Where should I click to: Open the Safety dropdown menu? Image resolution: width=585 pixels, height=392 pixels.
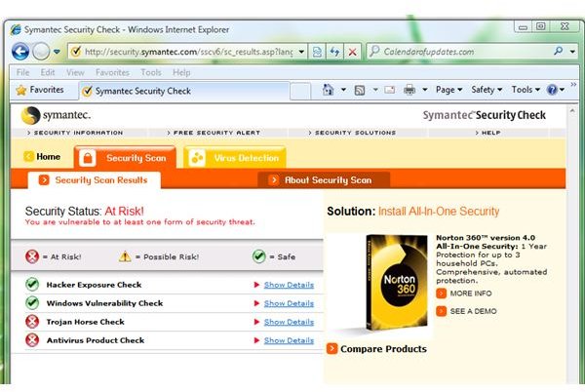click(487, 90)
